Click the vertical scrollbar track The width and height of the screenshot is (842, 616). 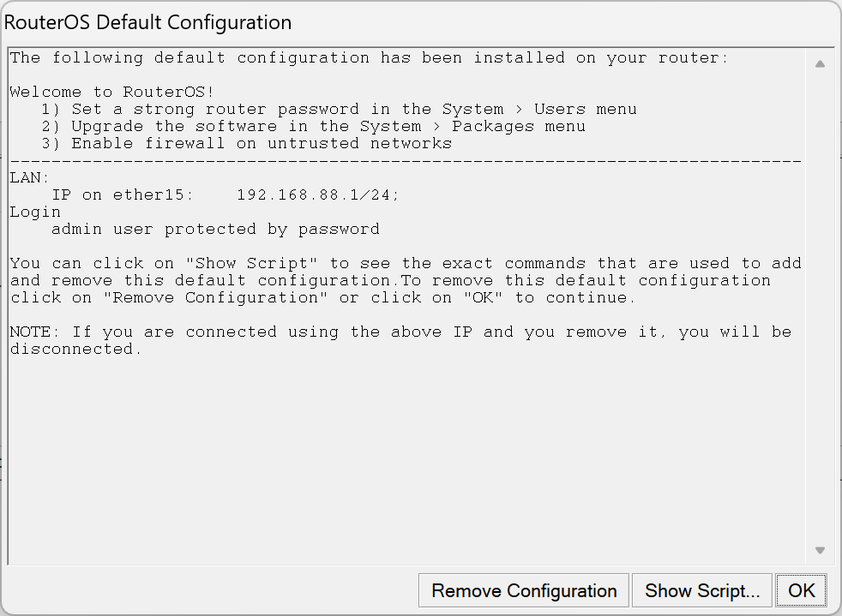(x=820, y=308)
